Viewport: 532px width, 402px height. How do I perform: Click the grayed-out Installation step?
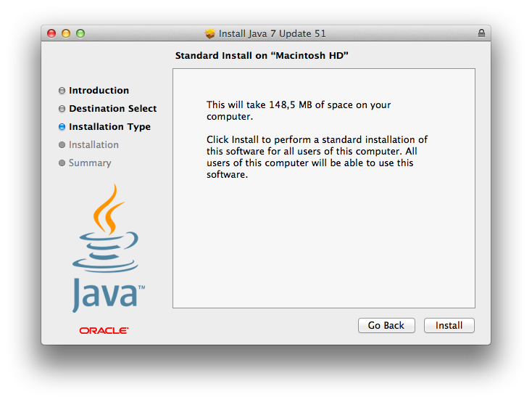pyautogui.click(x=93, y=144)
